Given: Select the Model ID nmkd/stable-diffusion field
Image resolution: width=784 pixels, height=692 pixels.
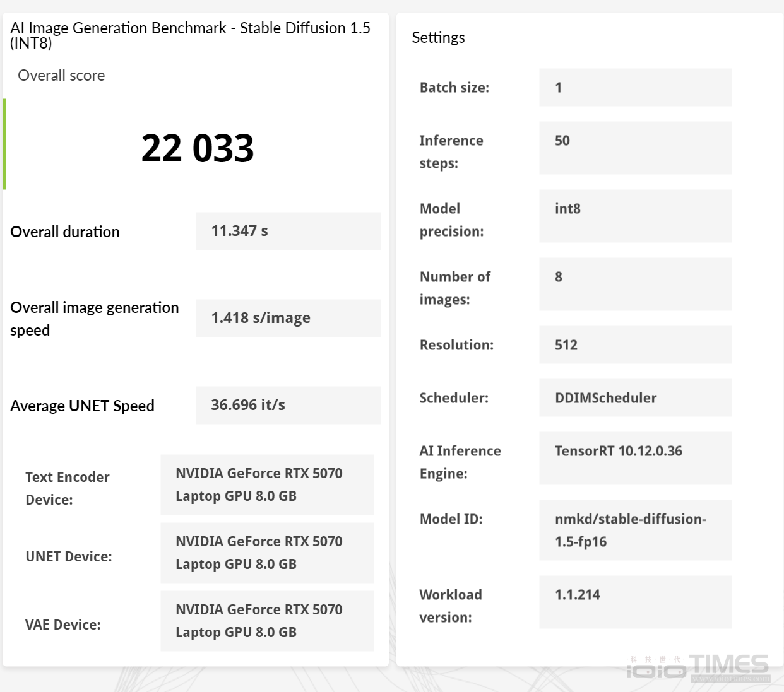Looking at the screenshot, I should [635, 530].
